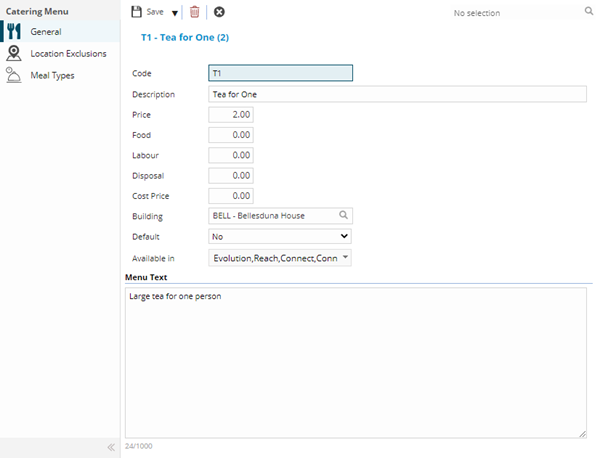Click the Meal Types dish icon
This screenshot has width=600, height=458.
pyautogui.click(x=14, y=75)
